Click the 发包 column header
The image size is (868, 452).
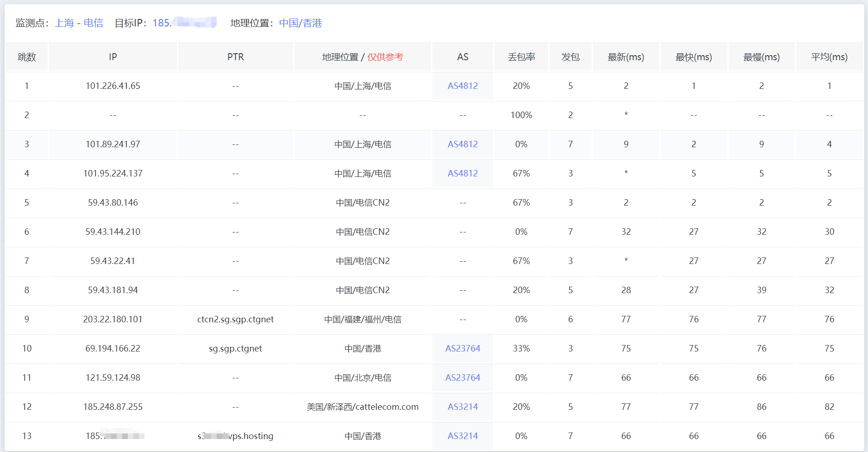[570, 57]
